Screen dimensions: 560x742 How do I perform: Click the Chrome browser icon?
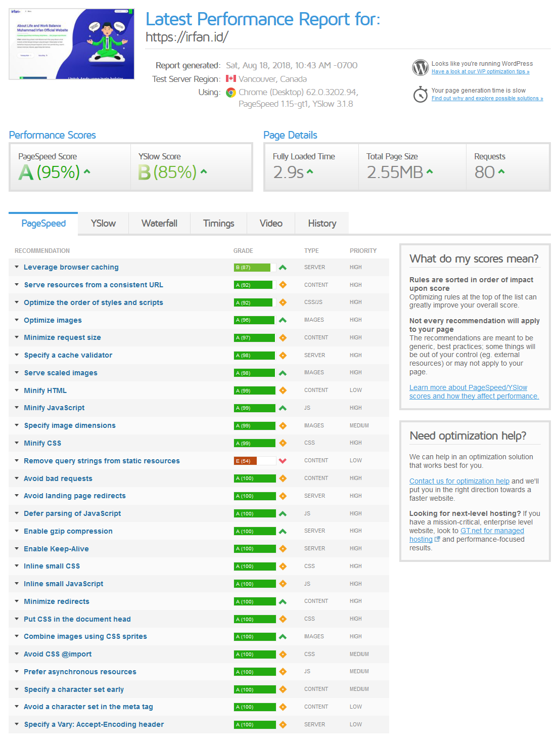(x=231, y=93)
